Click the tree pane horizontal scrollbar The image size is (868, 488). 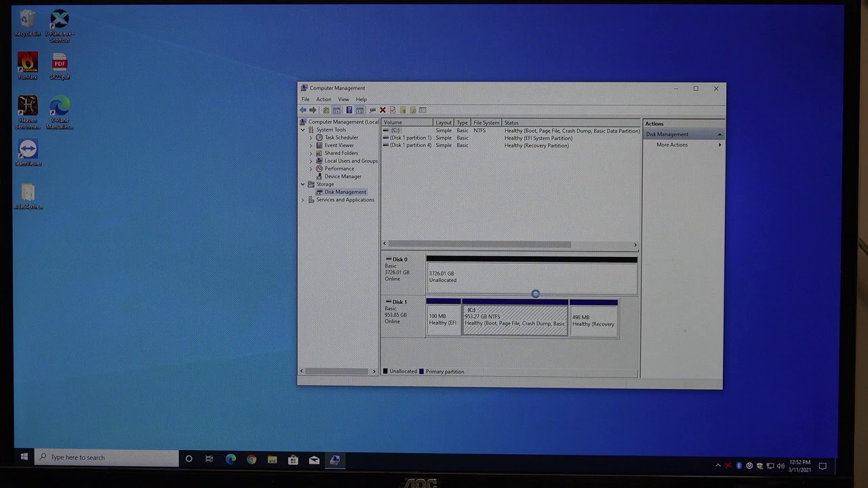click(x=338, y=371)
